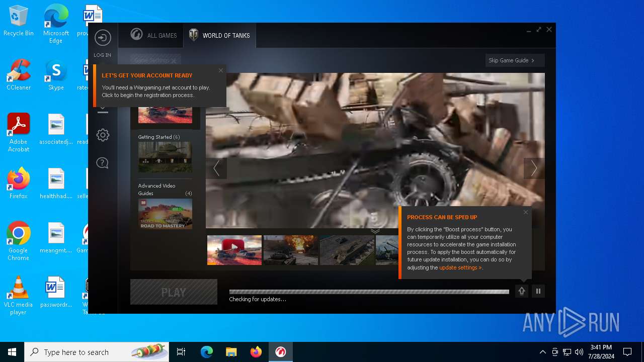Switch to the All Games tab
This screenshot has height=362, width=644.
154,35
